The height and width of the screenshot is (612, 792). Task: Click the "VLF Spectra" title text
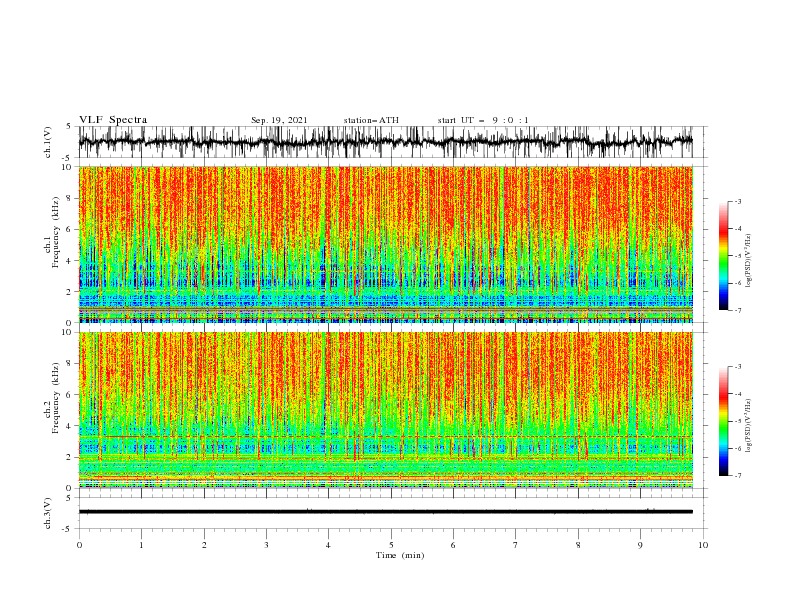coord(113,120)
